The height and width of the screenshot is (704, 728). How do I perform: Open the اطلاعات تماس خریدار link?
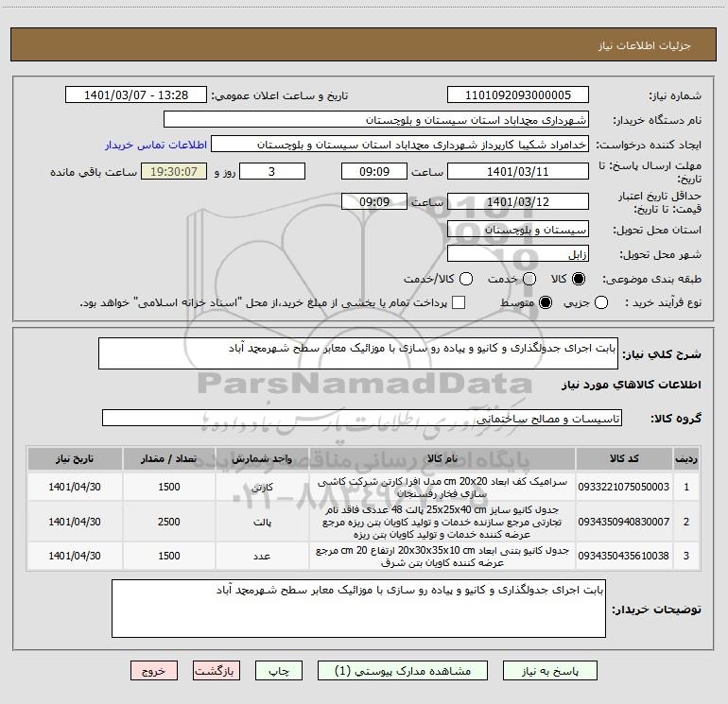[156, 145]
